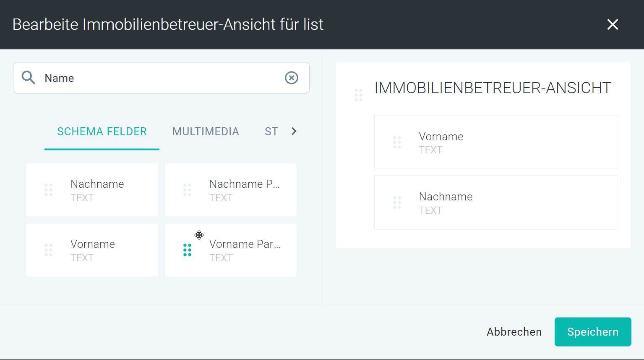Show more tabs with the right chevron
Viewport: 644px width, 360px height.
294,131
